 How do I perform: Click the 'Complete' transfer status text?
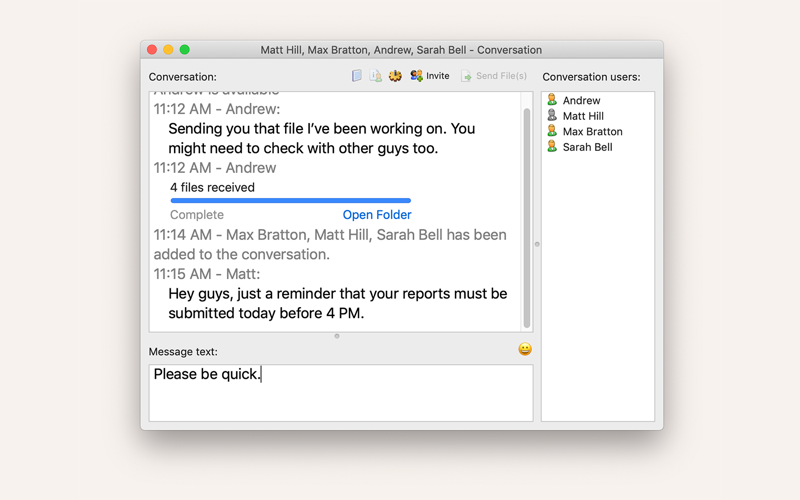tap(197, 215)
